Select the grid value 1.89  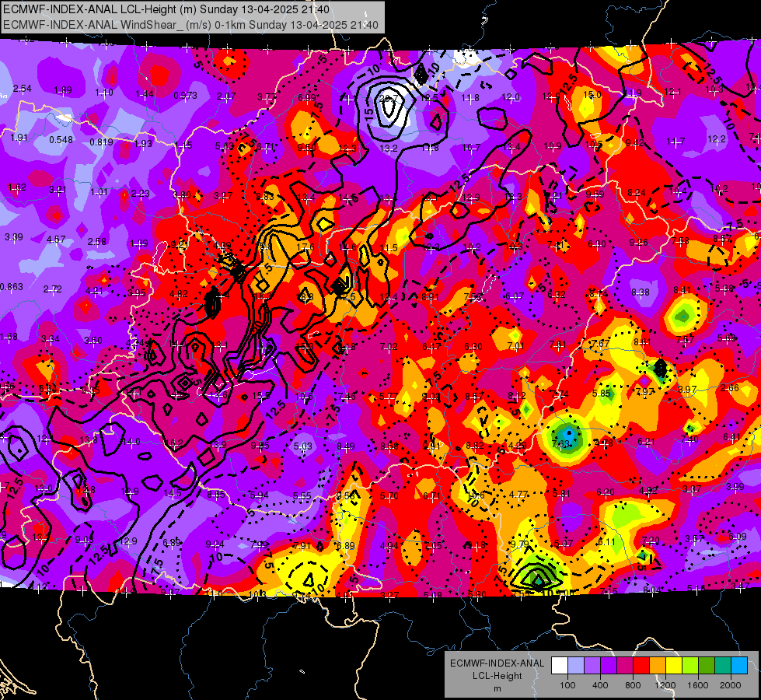pyautogui.click(x=63, y=90)
